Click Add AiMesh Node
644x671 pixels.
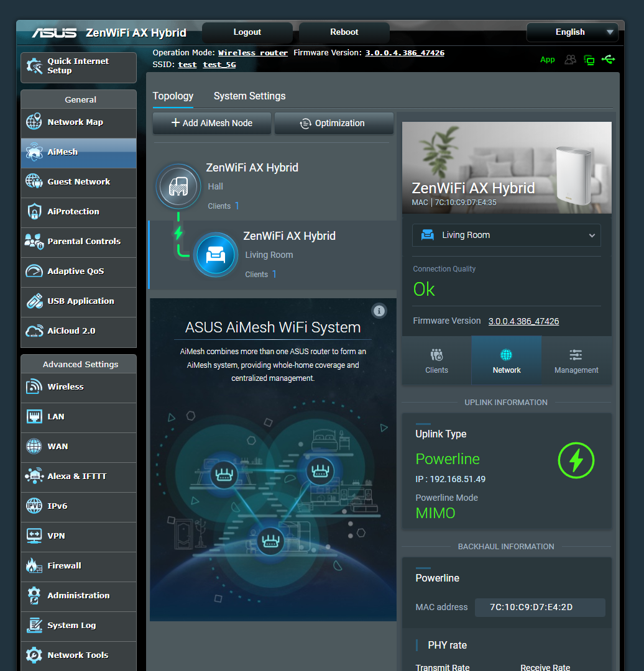(x=211, y=123)
